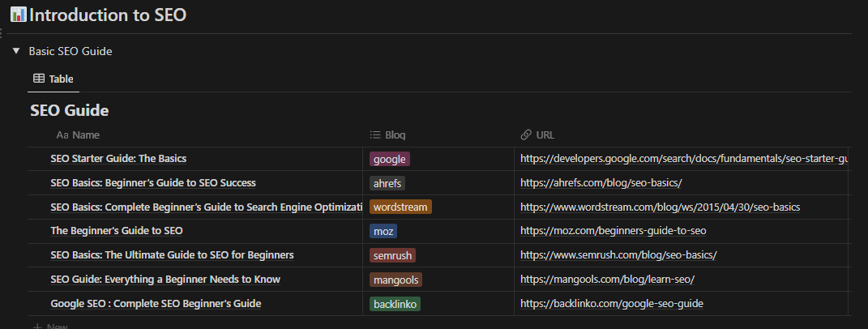This screenshot has width=868, height=329.
Task: Click the blue moz tag
Action: [383, 231]
